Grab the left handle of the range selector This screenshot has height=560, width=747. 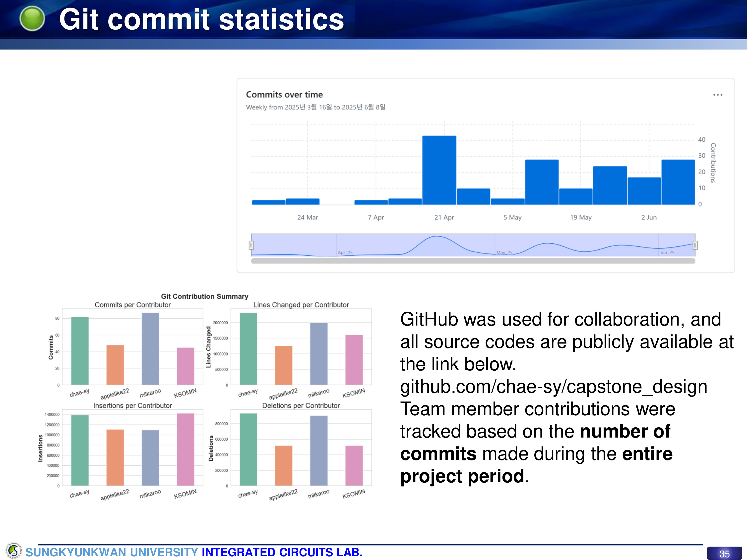pyautogui.click(x=251, y=245)
